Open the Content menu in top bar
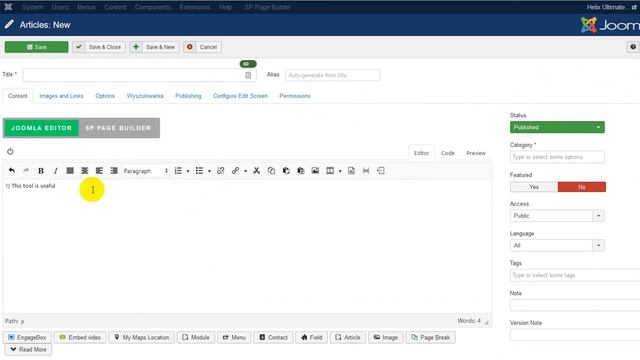This screenshot has height=360, width=640. coord(115,7)
